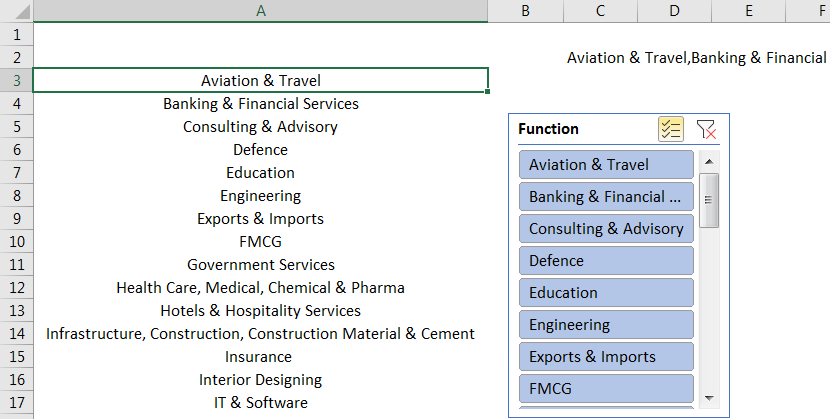This screenshot has width=830, height=419.
Task: Choose Engineering in Function slicer
Action: (606, 325)
